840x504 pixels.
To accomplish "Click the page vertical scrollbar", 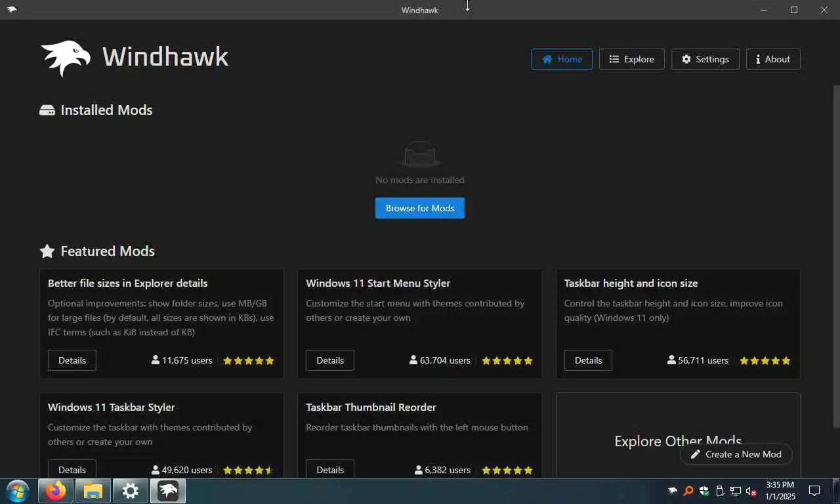I will point(836,256).
